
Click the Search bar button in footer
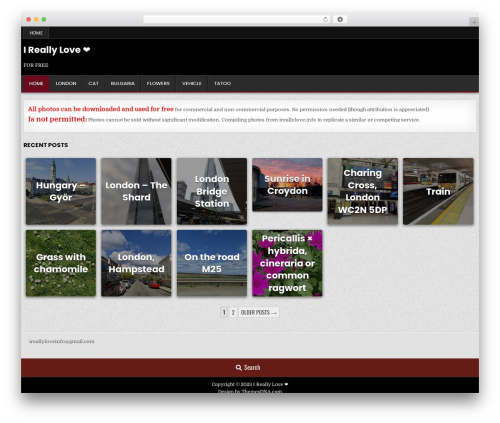pyautogui.click(x=250, y=368)
